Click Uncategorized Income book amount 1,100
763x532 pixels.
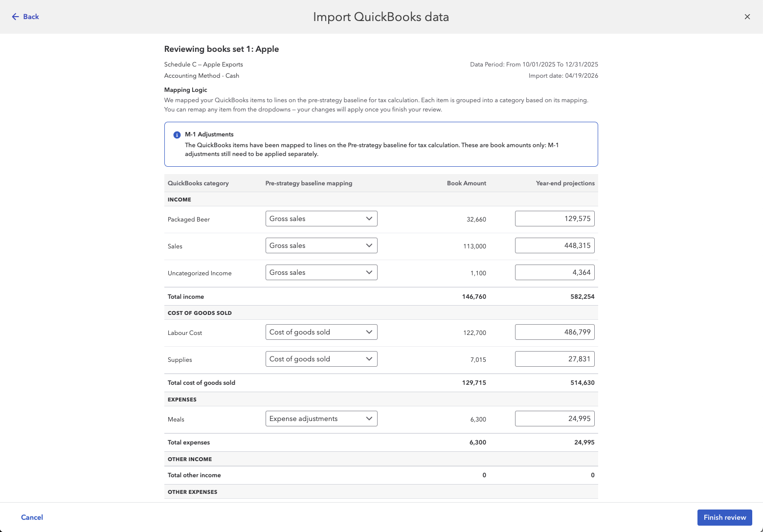pyautogui.click(x=478, y=273)
